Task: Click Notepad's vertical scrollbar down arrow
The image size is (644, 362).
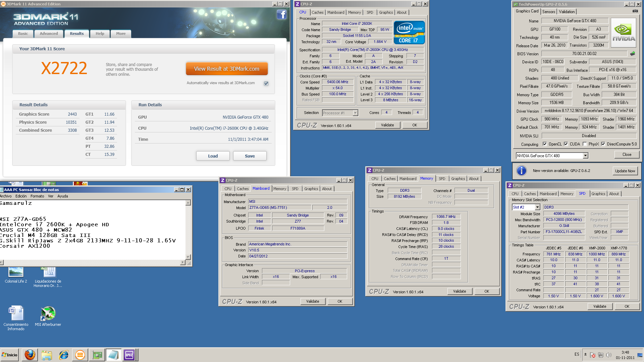Action: click(188, 257)
